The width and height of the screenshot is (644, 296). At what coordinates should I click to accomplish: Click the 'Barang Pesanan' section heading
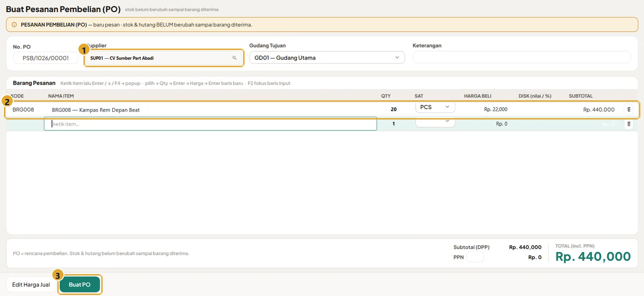point(34,83)
